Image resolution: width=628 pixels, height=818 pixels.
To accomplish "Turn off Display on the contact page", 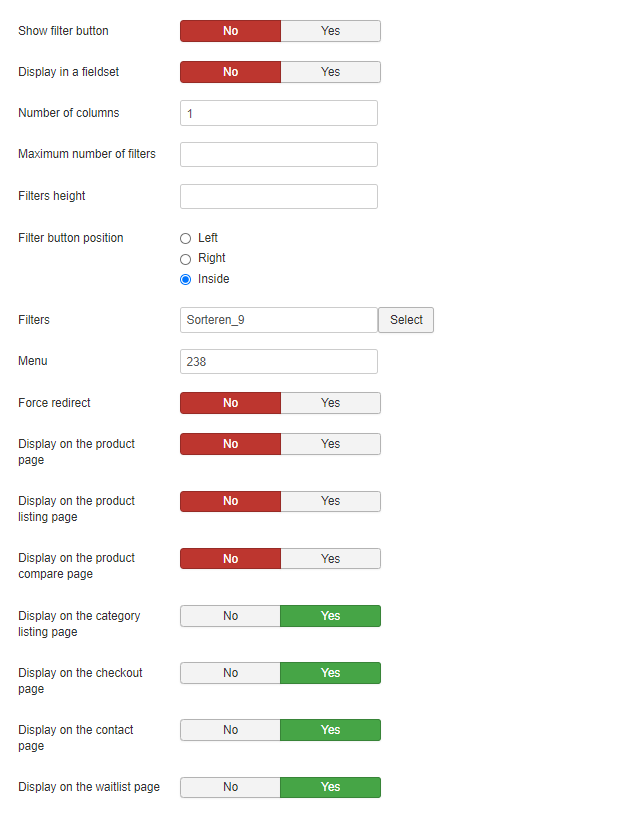I will pos(231,730).
